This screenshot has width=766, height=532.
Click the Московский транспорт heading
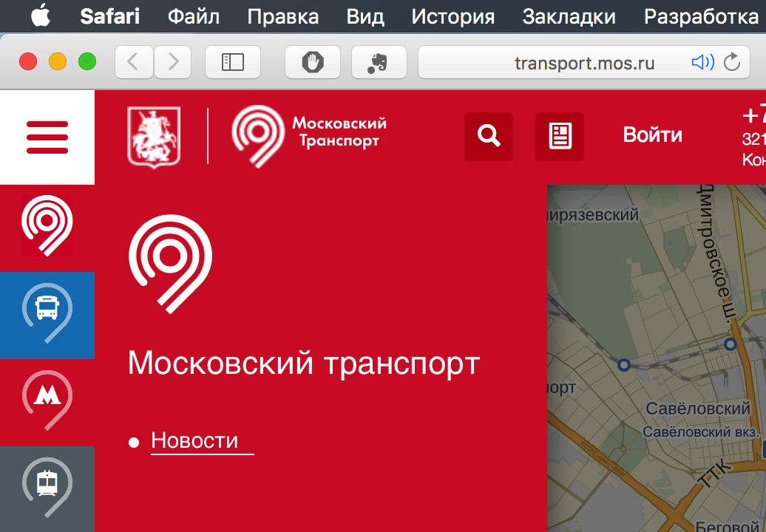(x=304, y=363)
